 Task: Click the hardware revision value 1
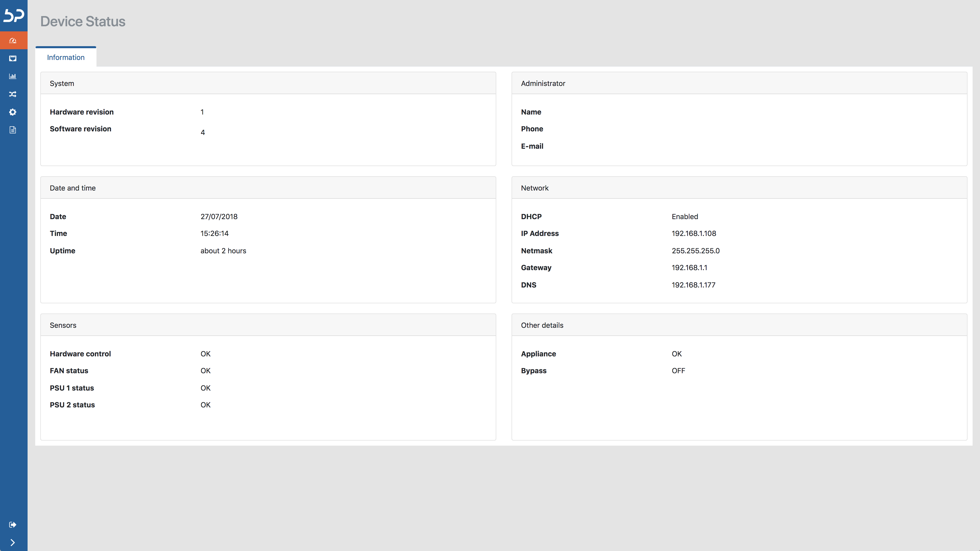pyautogui.click(x=202, y=112)
